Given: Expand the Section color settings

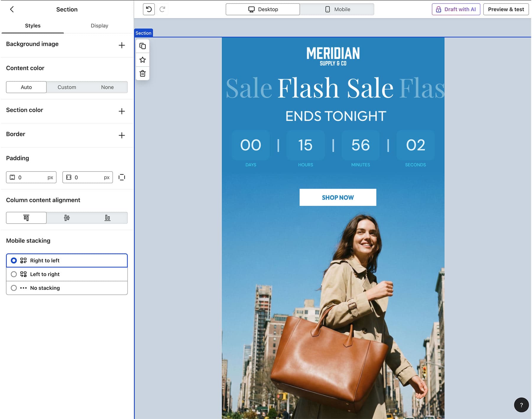Looking at the screenshot, I should (121, 111).
